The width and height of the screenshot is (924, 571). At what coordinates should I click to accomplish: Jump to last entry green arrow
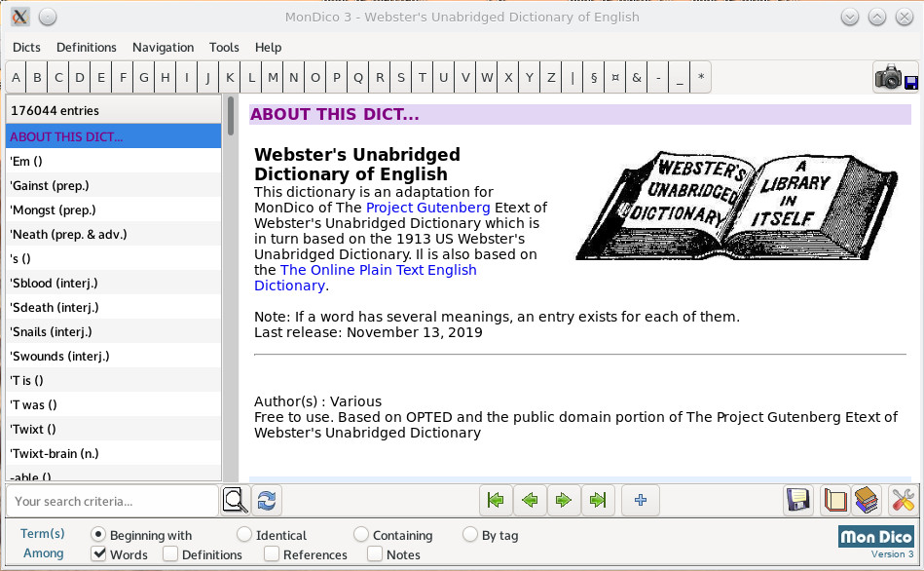pos(598,501)
